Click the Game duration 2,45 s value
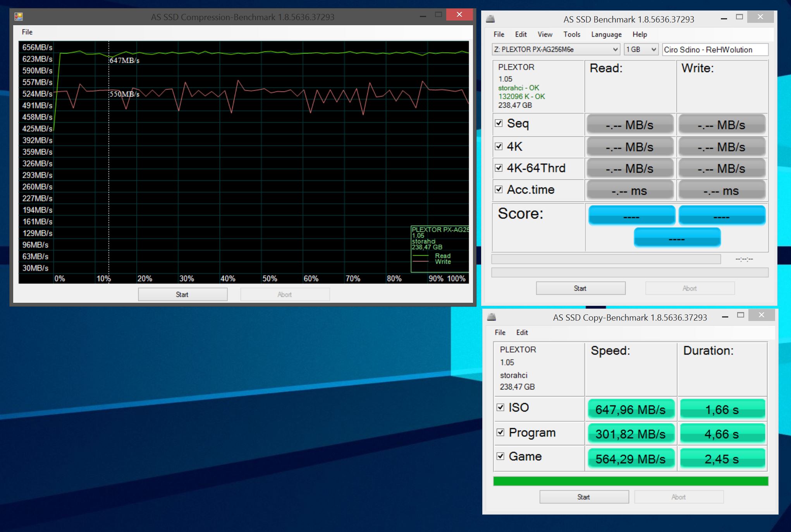The image size is (791, 532). 722,459
